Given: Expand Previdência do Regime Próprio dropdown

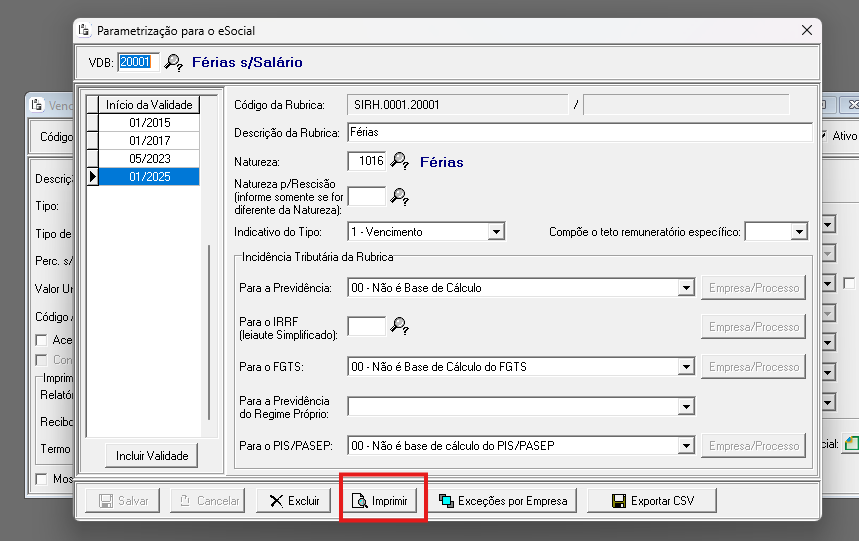Looking at the screenshot, I should (x=685, y=406).
